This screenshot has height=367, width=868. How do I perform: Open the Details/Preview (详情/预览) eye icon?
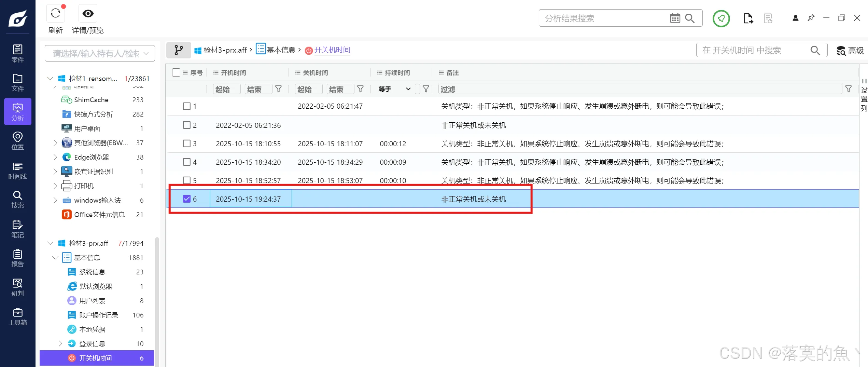click(x=88, y=14)
